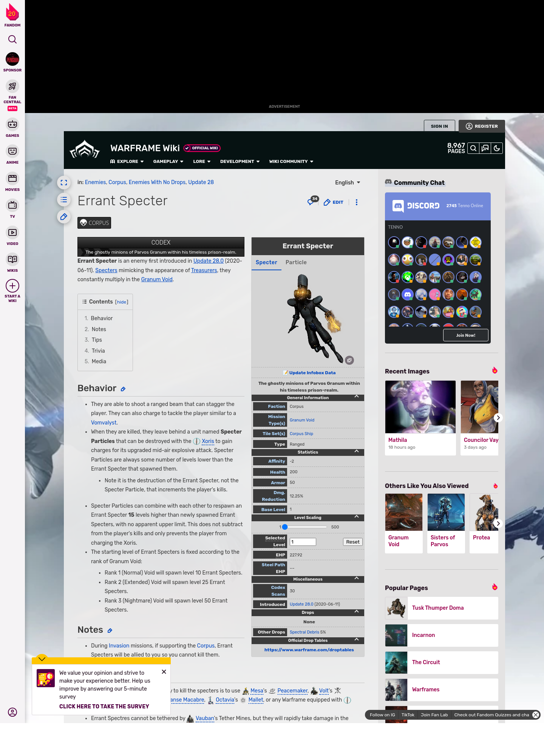Collapse the Drops infobox section
Screen dimensions: 544x756
click(x=357, y=612)
